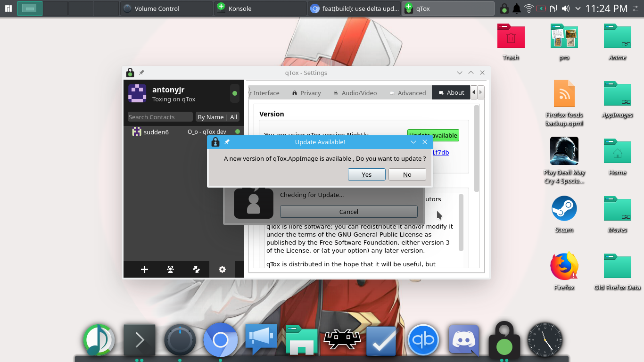Image resolution: width=644 pixels, height=362 pixels.
Task: Switch to the Privacy settings tab
Action: click(306, 93)
